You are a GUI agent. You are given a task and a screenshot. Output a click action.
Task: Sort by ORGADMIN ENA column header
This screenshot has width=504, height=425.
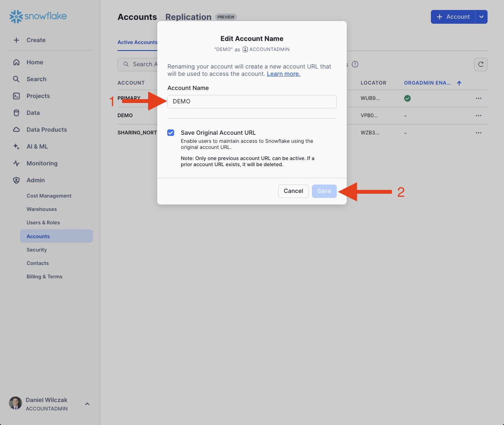click(x=427, y=83)
